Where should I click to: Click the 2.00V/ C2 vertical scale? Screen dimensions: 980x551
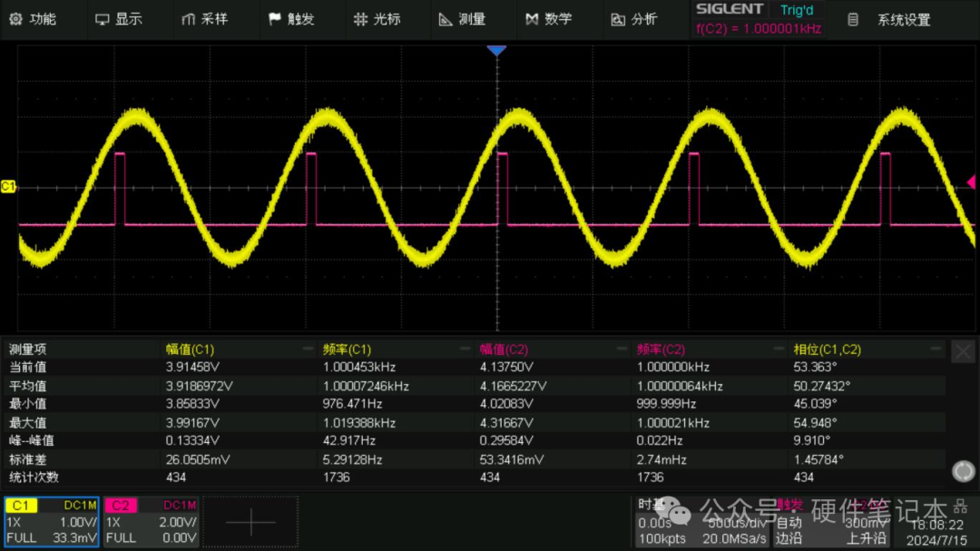click(x=178, y=522)
